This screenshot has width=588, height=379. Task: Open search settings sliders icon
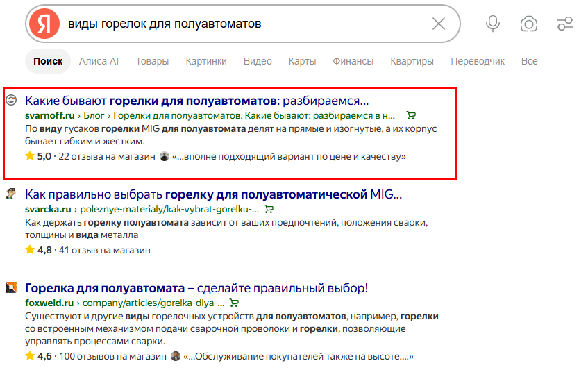565,24
